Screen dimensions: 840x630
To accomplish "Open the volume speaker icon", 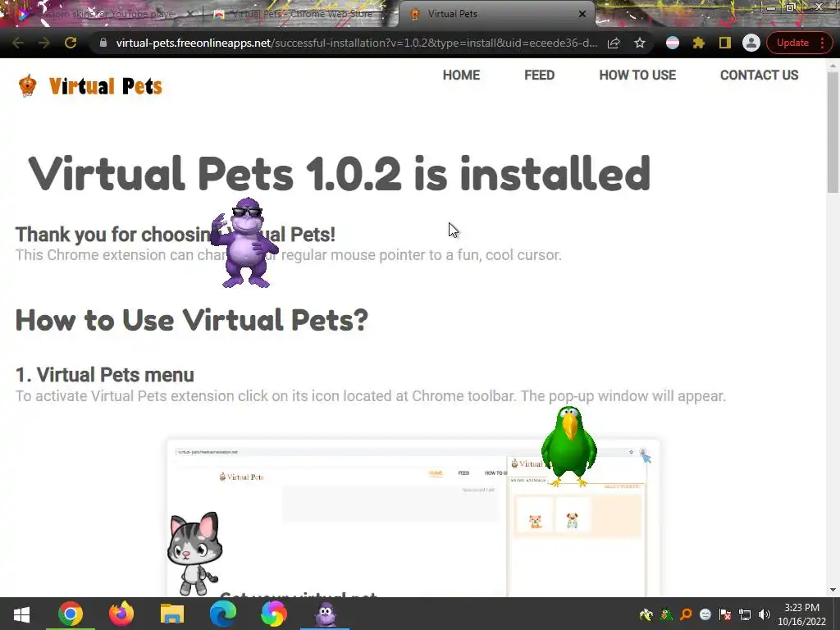I will pyautogui.click(x=765, y=614).
